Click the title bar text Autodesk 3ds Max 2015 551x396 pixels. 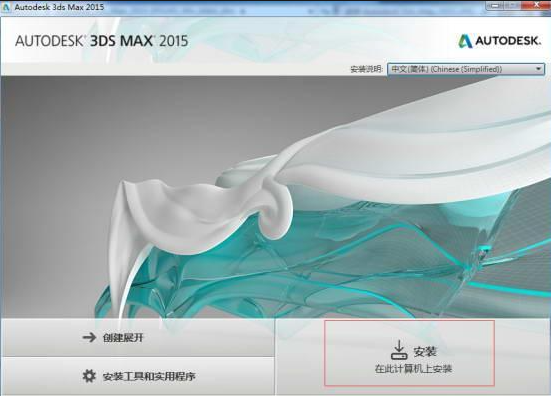click(59, 7)
